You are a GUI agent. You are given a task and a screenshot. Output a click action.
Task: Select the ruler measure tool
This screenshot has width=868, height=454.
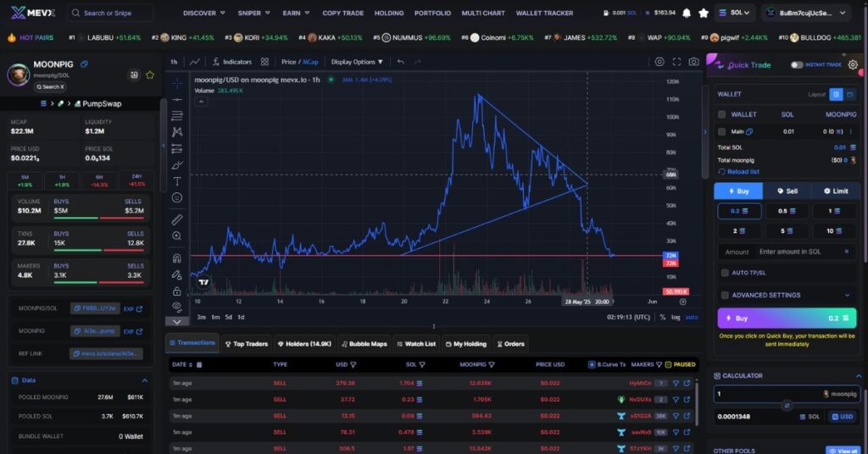(177, 219)
